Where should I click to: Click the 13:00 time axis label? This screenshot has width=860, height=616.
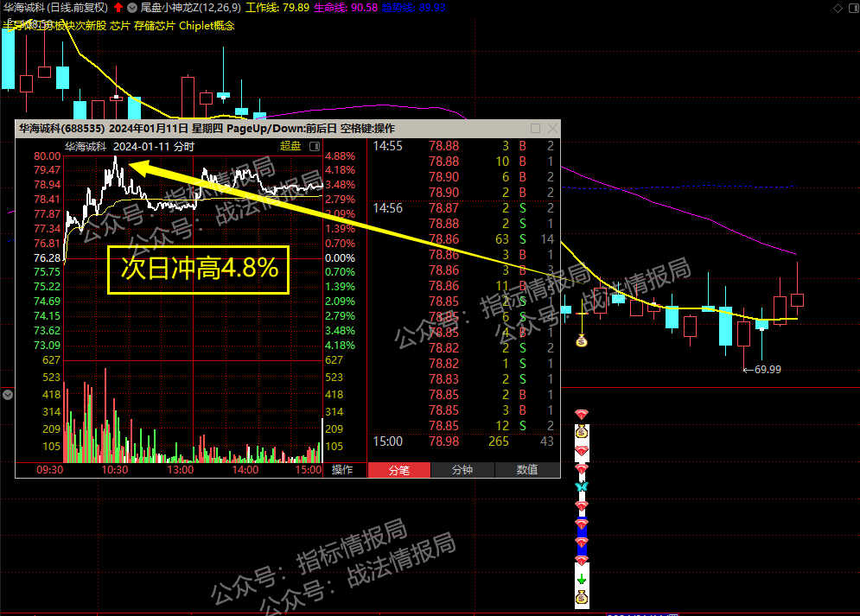[181, 470]
